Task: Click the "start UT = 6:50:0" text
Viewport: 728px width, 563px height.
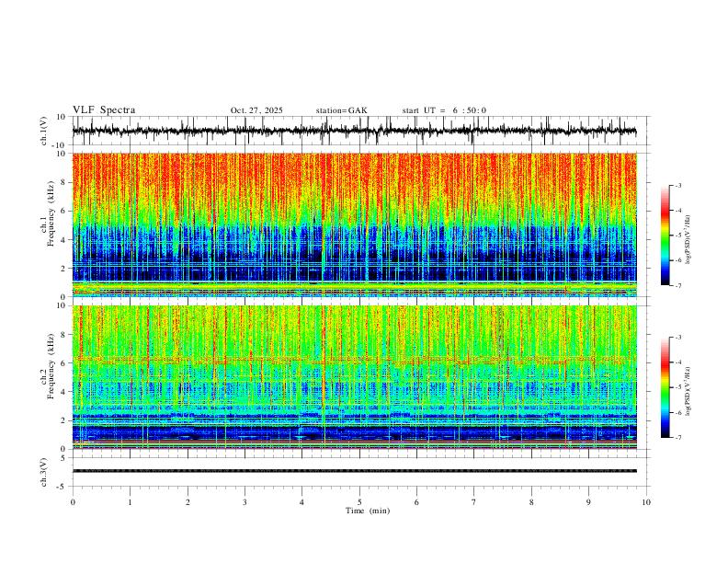Action: pos(444,110)
